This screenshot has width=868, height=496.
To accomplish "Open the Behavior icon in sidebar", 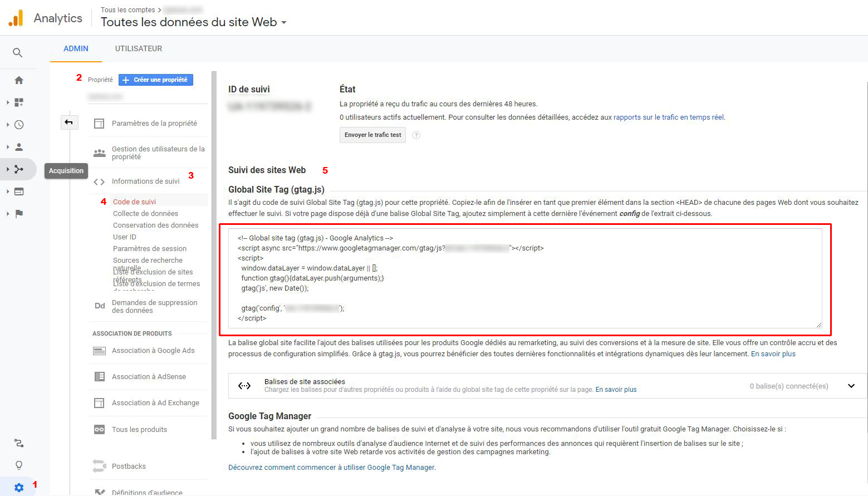I will coord(19,191).
